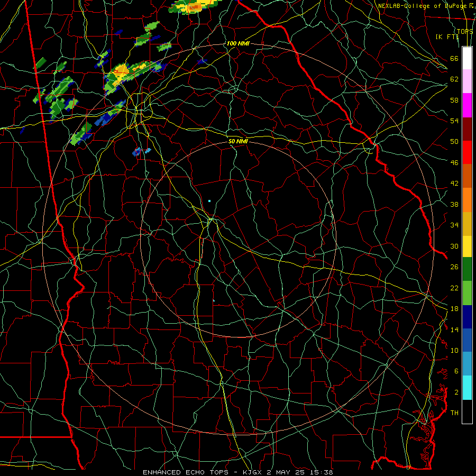This screenshot has height=476, width=476.
Task: Pick the cyan legend swatch
Action: click(467, 388)
